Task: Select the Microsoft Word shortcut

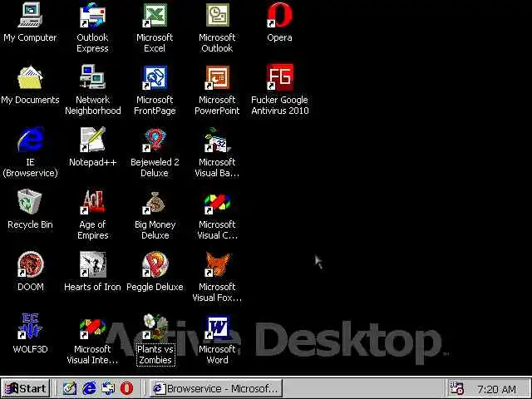Action: coord(217,327)
